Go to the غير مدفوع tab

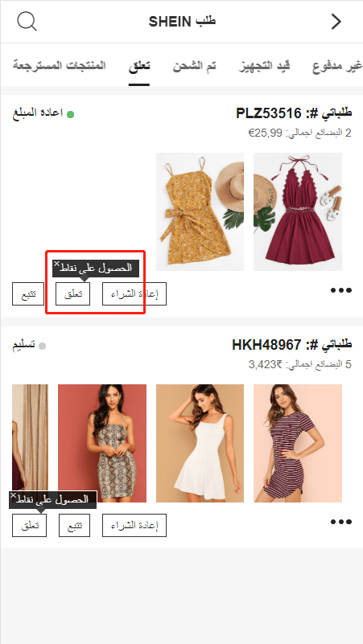(337, 66)
